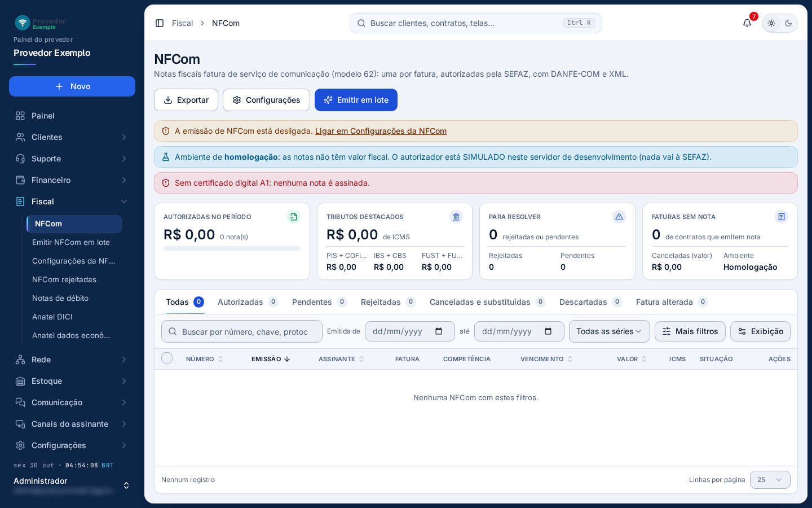Viewport: 812px width, 508px height.
Task: Open Anatel DICI in sidebar
Action: point(52,317)
